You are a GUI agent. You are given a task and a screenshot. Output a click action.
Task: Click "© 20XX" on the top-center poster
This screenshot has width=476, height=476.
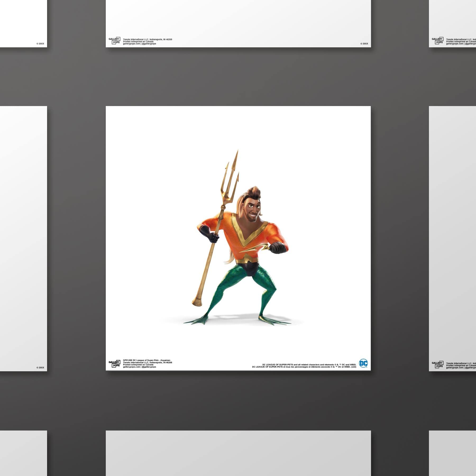click(364, 44)
